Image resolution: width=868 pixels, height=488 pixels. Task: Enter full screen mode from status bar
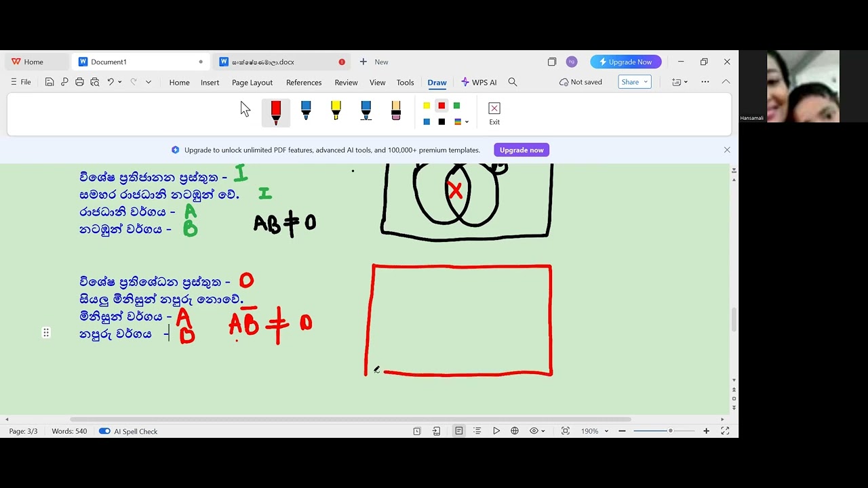[725, 431]
